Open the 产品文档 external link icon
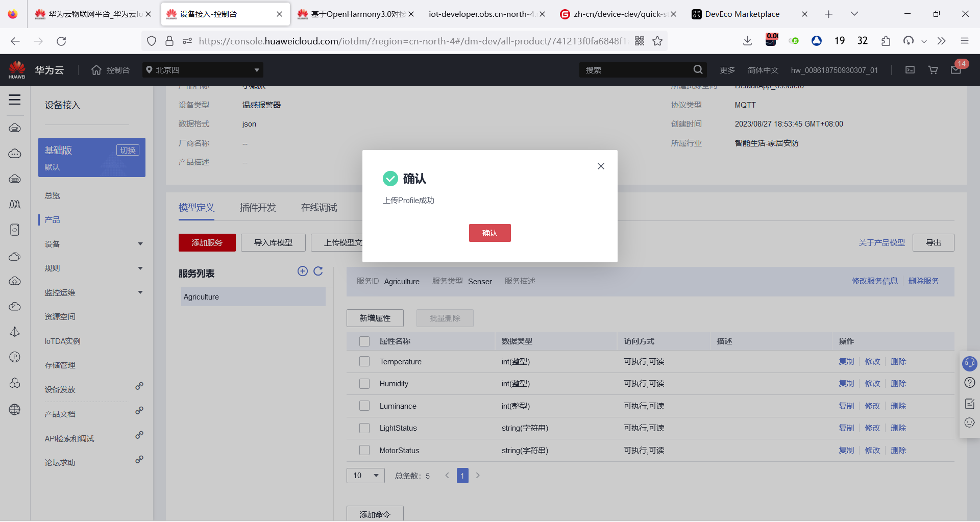The width and height of the screenshot is (980, 522). [139, 411]
